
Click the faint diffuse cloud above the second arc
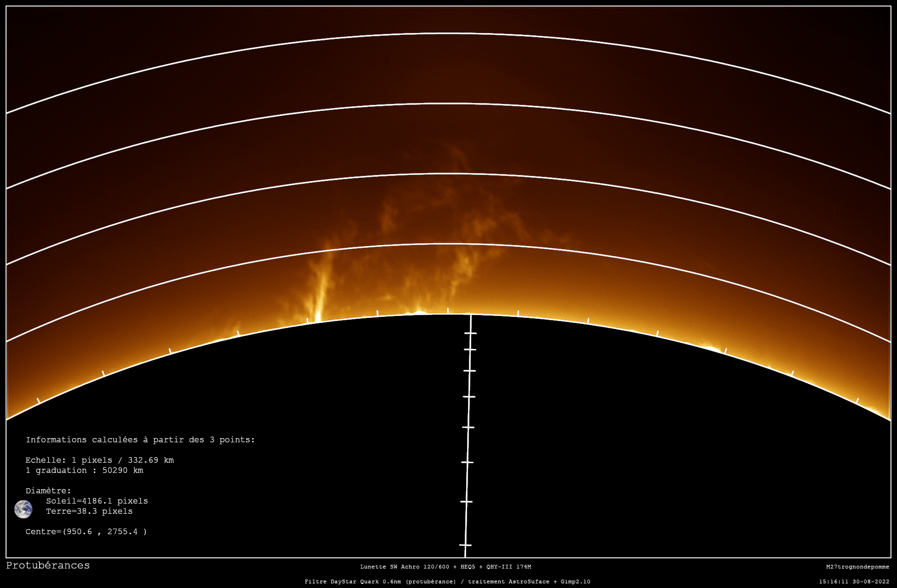tap(457, 155)
